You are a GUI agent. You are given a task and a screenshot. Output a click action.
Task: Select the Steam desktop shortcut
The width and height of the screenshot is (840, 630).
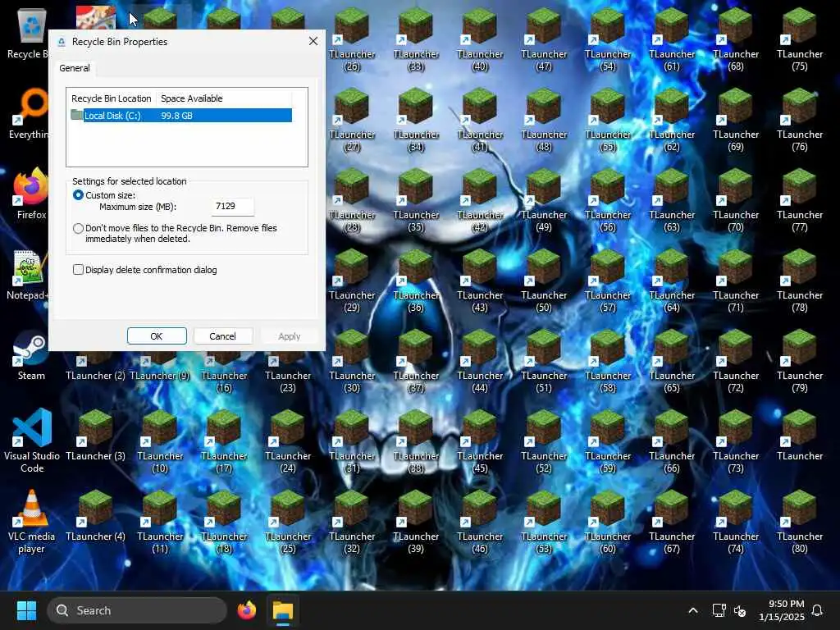coord(31,354)
